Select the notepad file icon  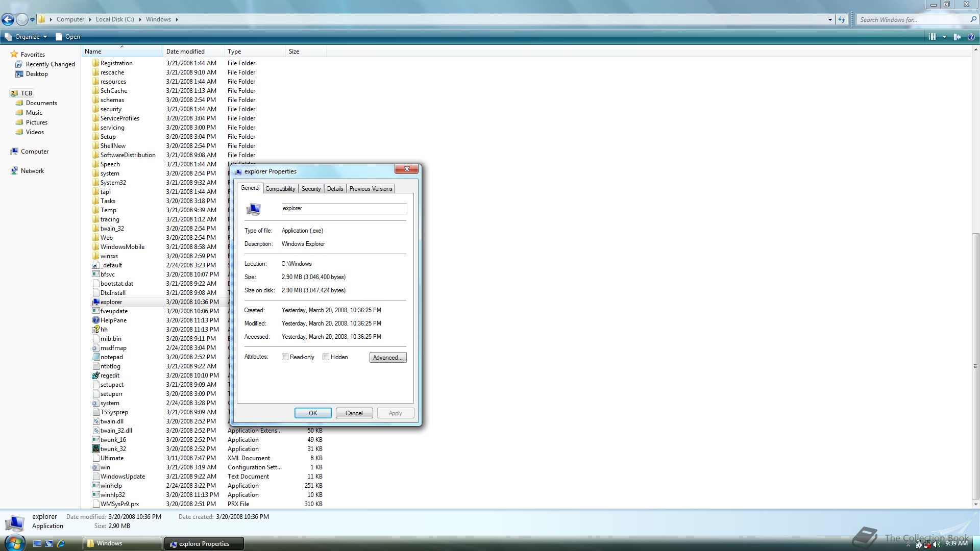[95, 357]
